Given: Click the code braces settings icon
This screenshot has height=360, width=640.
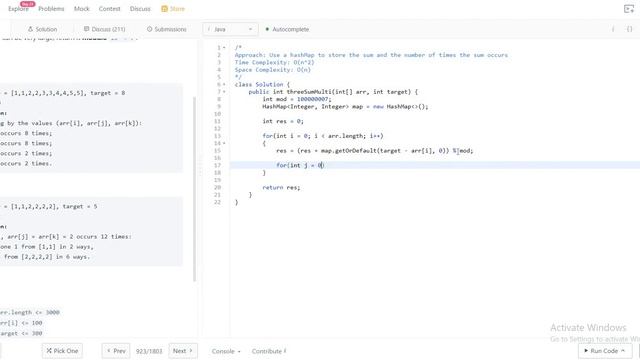Looking at the screenshot, I should click(629, 29).
